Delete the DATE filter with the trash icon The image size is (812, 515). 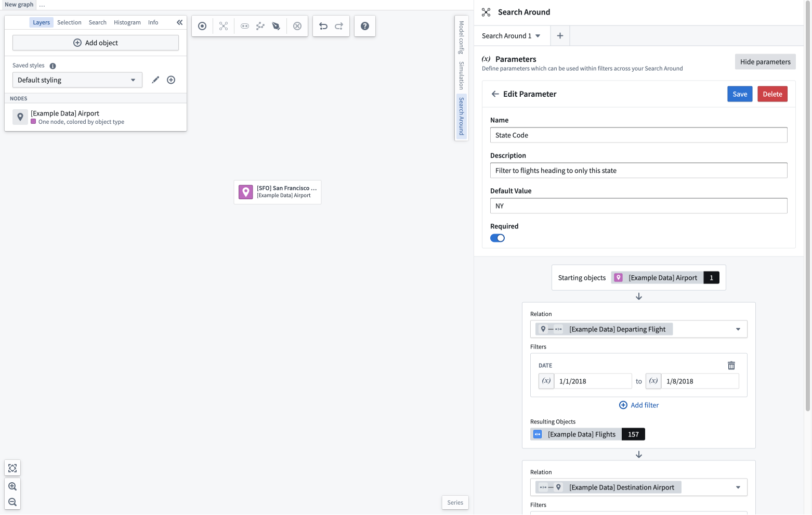731,366
